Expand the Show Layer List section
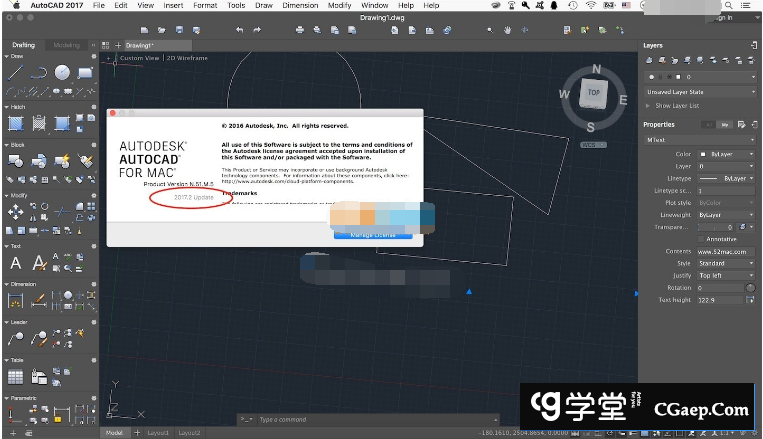763x439 pixels. tap(649, 105)
